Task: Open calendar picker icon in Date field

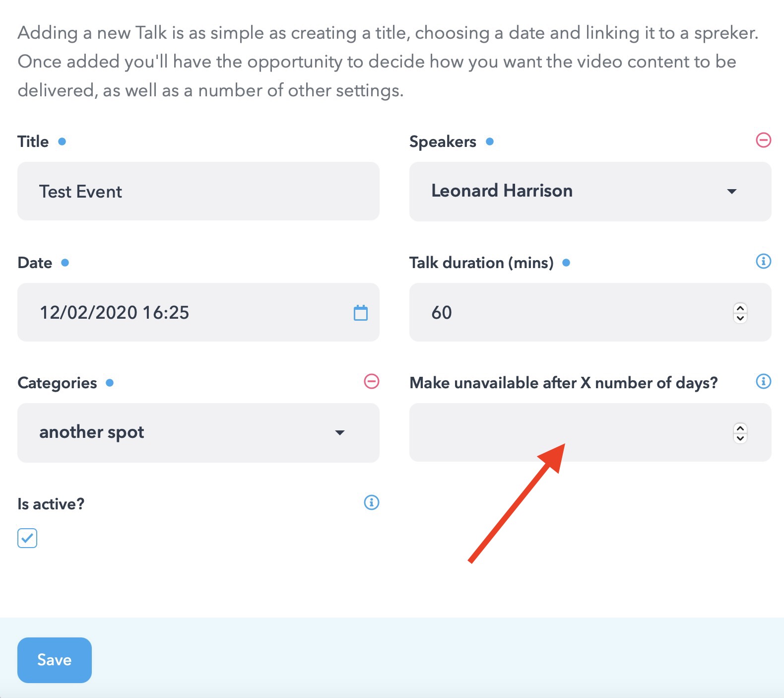Action: tap(361, 313)
